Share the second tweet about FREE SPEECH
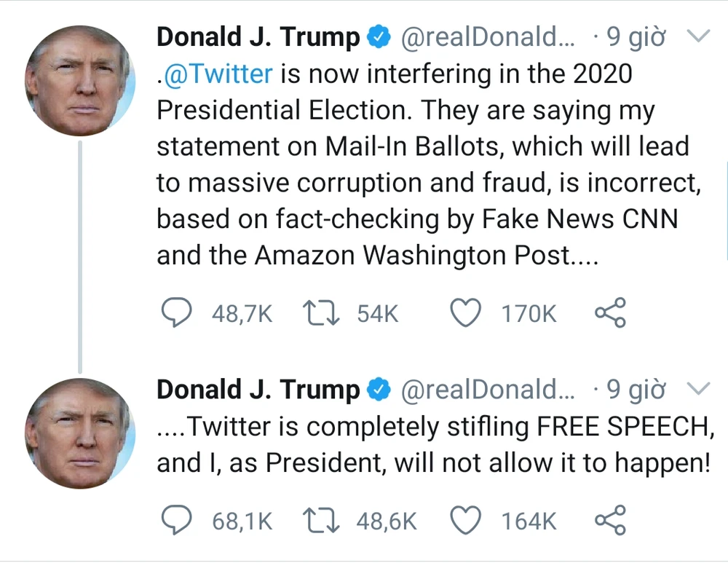The width and height of the screenshot is (728, 563). 610,521
